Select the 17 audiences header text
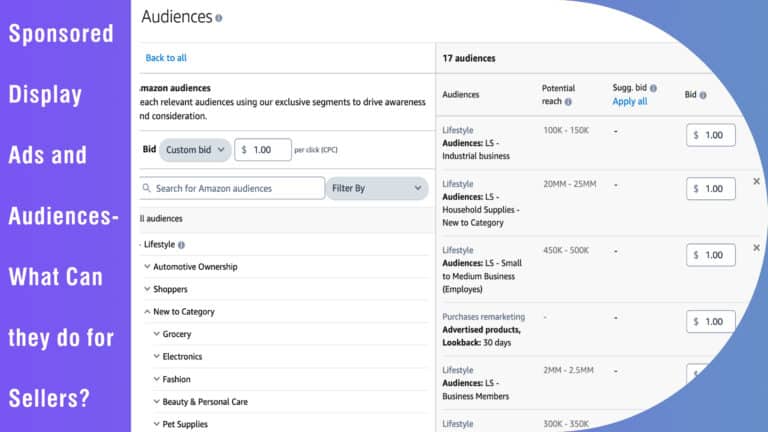 click(x=469, y=58)
